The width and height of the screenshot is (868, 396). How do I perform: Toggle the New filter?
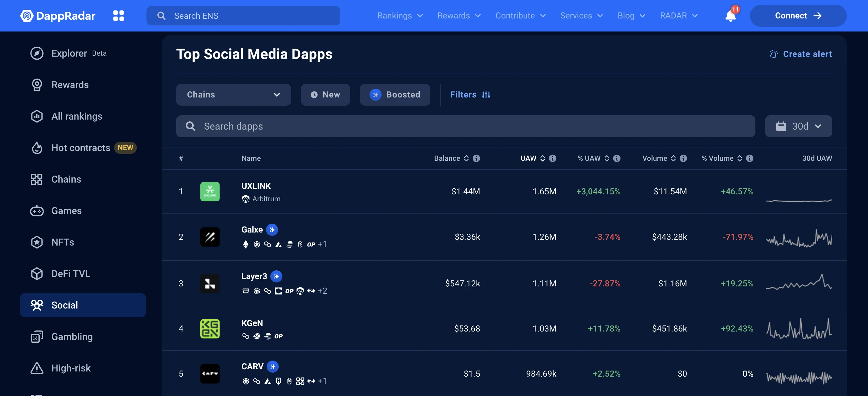(x=325, y=95)
